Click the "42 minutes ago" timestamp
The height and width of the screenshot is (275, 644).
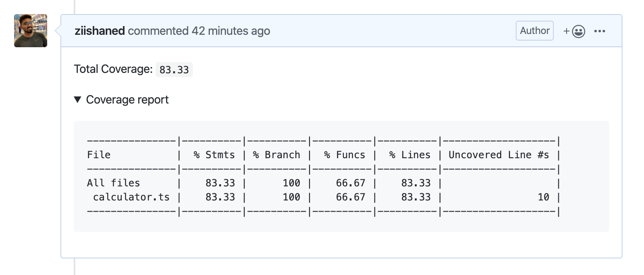point(231,31)
